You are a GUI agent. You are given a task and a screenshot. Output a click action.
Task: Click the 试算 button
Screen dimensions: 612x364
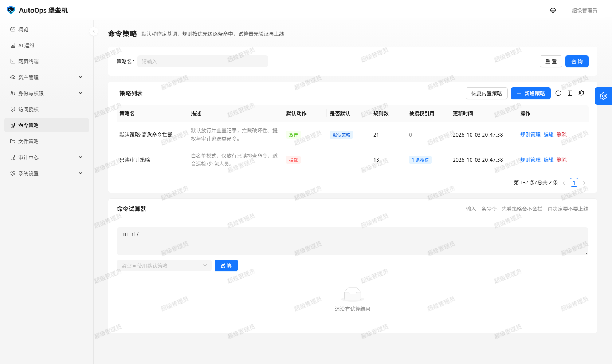(x=226, y=265)
